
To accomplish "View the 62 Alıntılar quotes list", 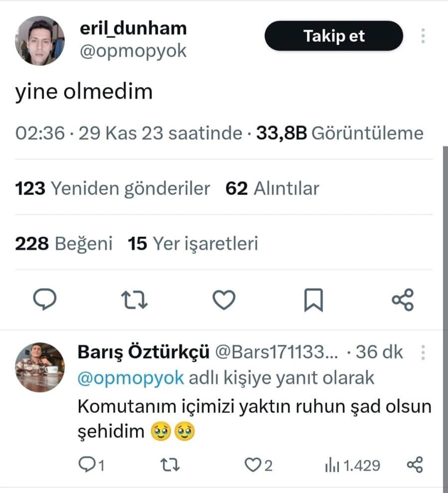I will 272,189.
